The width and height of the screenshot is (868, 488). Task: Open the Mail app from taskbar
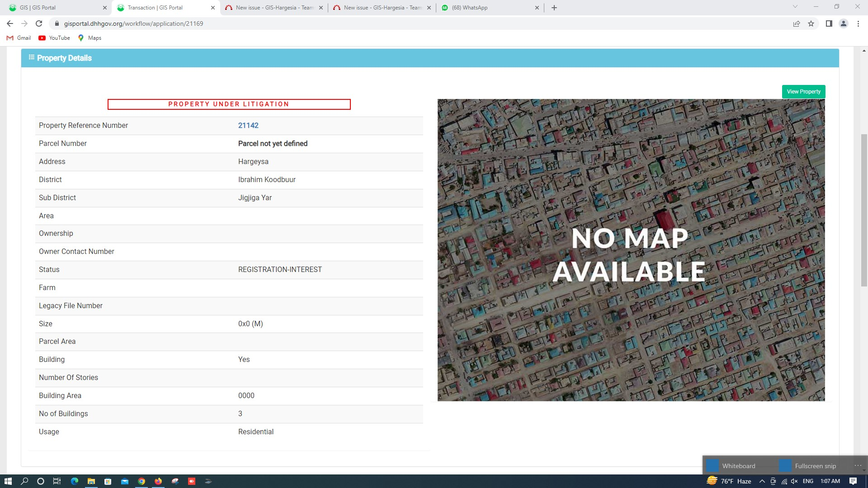coord(125,481)
